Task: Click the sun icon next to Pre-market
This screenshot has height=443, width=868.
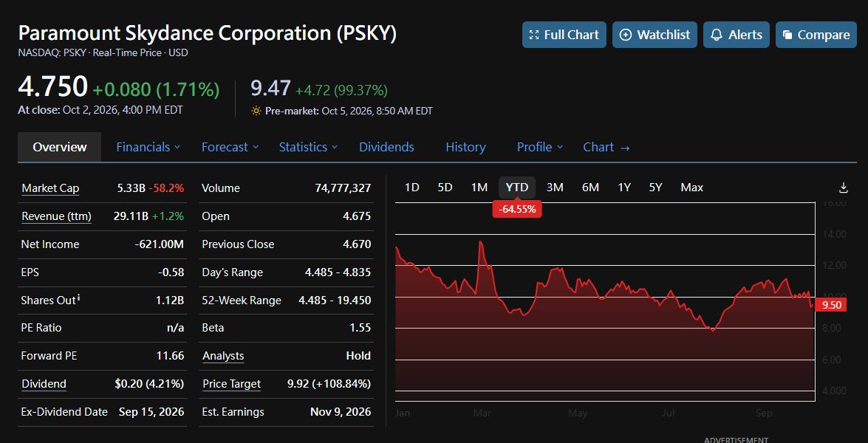Action: [256, 111]
